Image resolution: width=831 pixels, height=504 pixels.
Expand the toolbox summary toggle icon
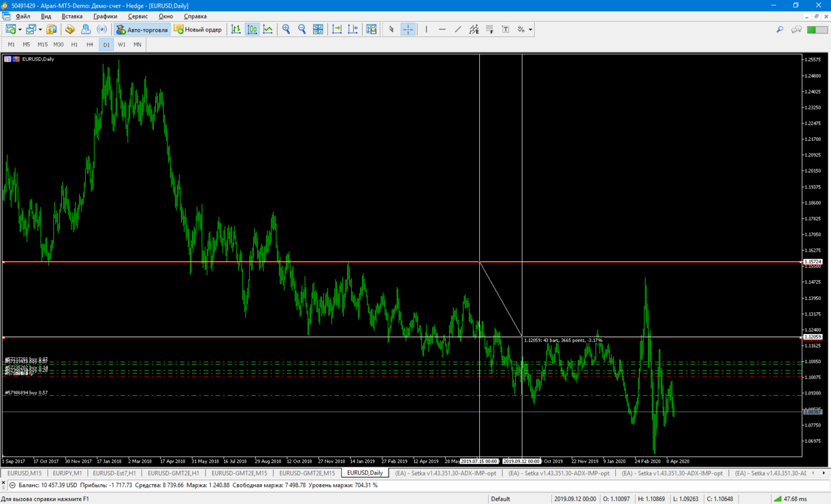click(12, 485)
